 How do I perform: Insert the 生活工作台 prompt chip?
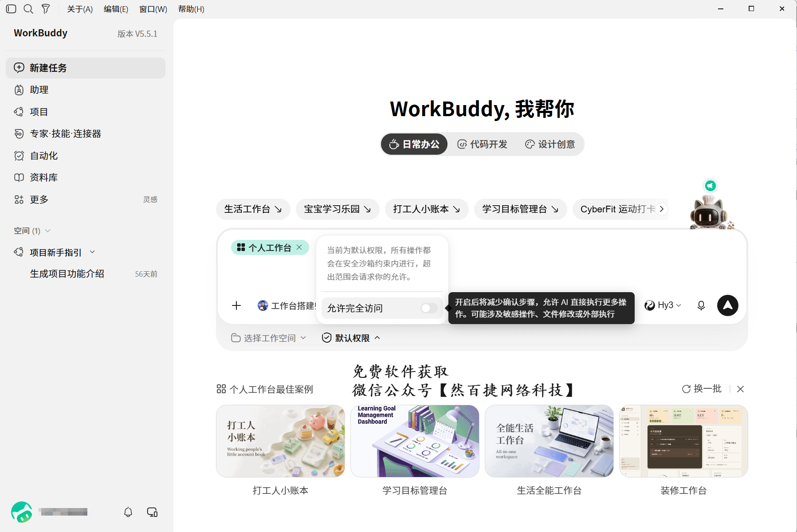tap(253, 209)
